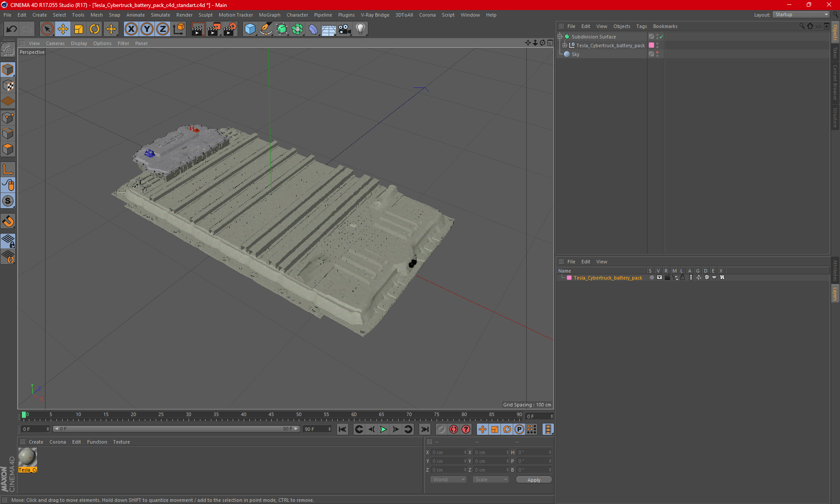Render the active view
The image size is (840, 504).
point(198,29)
